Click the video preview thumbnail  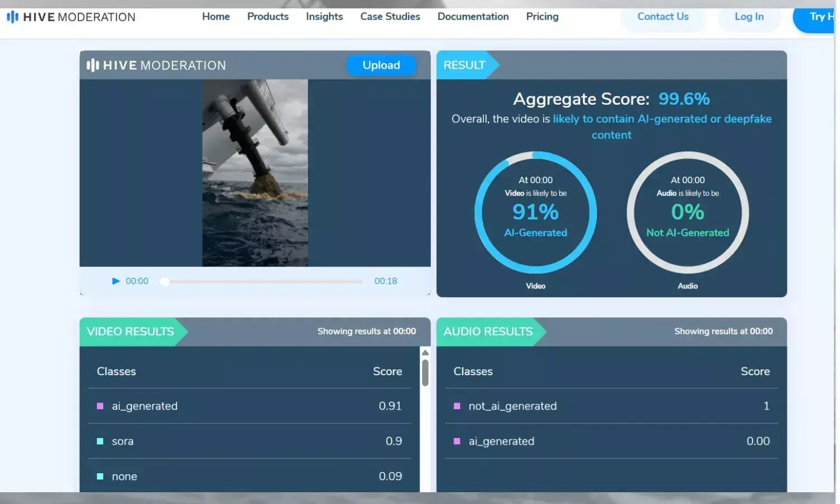tap(255, 172)
